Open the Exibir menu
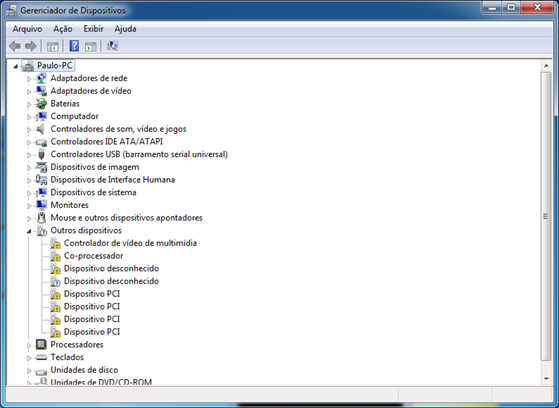Image resolution: width=559 pixels, height=408 pixels. 93,29
